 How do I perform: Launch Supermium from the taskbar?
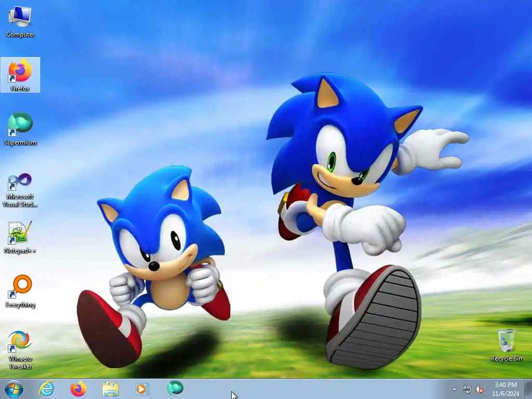(175, 388)
